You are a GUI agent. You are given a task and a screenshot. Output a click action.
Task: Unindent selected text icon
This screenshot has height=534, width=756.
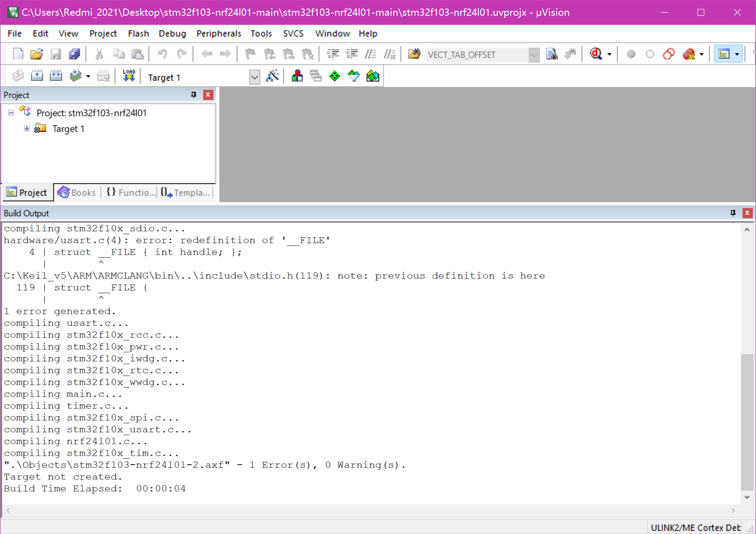(352, 54)
